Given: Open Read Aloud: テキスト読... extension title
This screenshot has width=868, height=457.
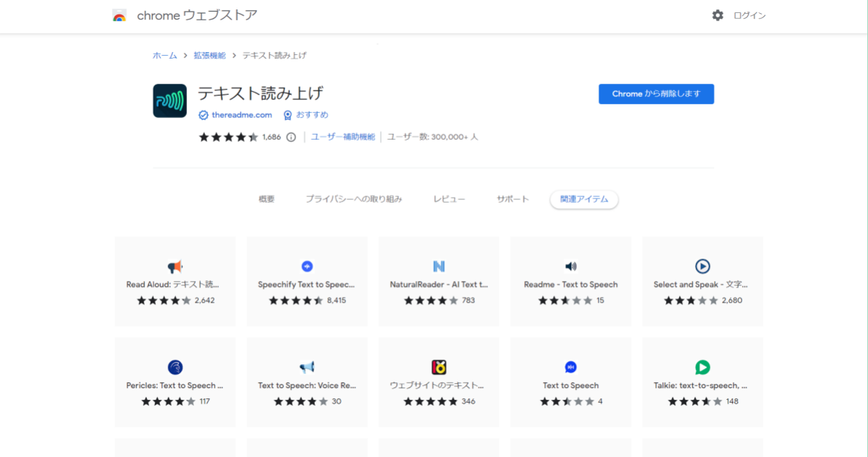Looking at the screenshot, I should pos(173,285).
